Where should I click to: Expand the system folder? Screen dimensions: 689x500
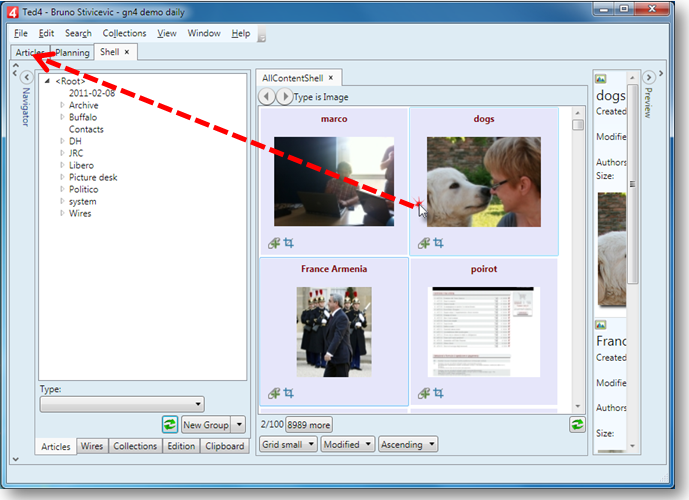(x=62, y=201)
